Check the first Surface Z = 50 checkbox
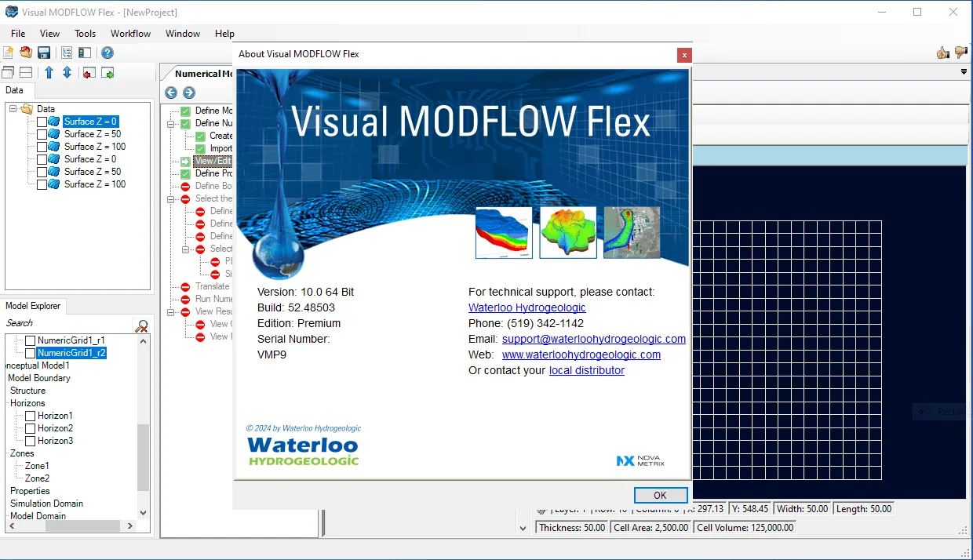 (42, 134)
